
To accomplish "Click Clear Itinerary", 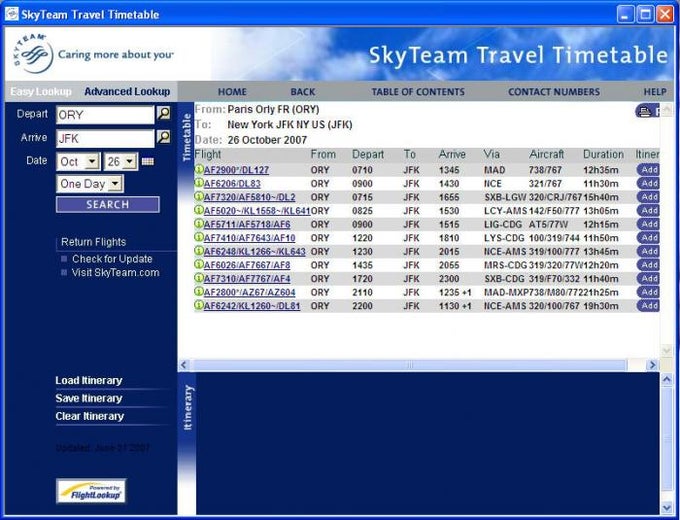I will [x=90, y=416].
